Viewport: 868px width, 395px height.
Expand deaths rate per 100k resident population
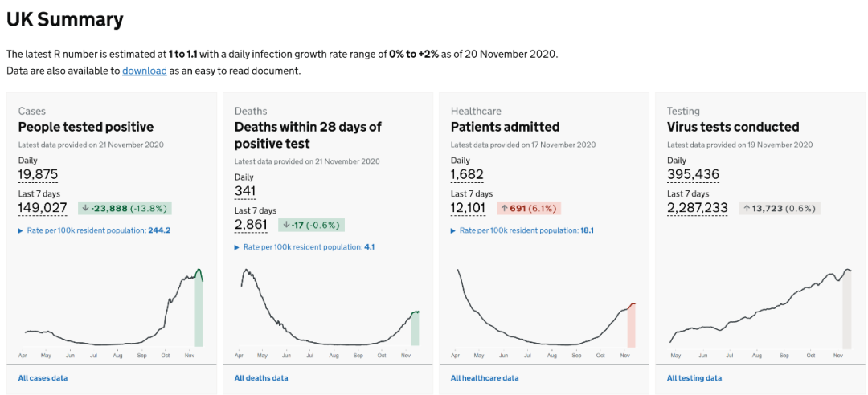click(304, 247)
